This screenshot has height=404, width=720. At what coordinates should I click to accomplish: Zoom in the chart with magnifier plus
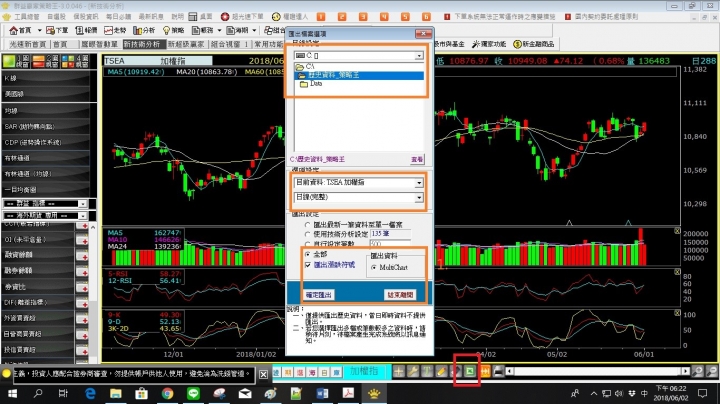(x=698, y=371)
